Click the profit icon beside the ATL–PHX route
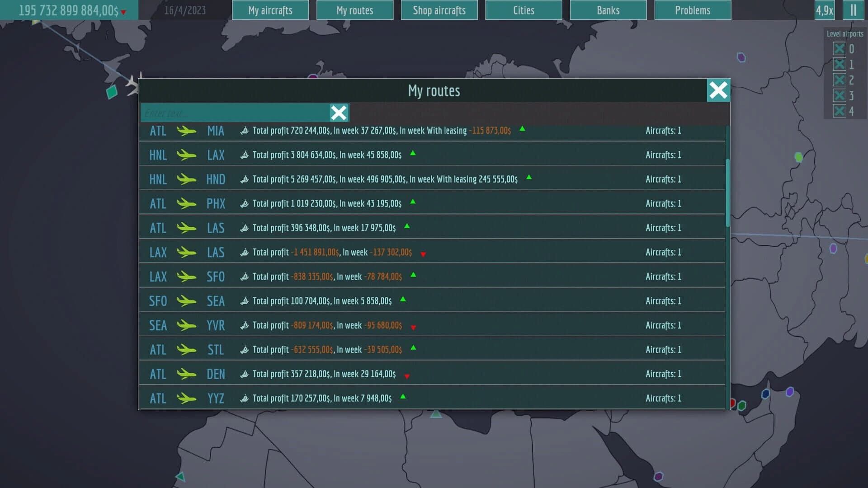Viewport: 868px width, 488px height. (244, 203)
